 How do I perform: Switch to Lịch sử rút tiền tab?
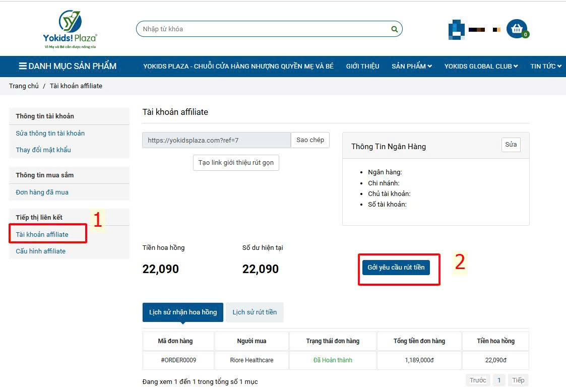(255, 312)
